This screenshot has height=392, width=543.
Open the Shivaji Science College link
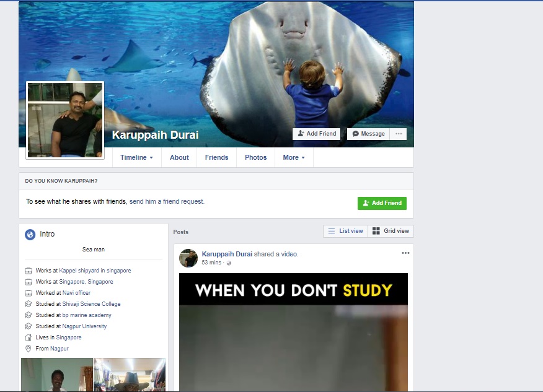[x=91, y=304]
